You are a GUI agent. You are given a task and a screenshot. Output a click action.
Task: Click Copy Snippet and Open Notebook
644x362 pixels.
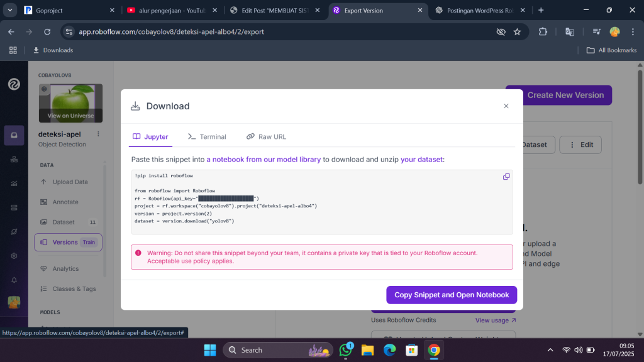click(452, 295)
